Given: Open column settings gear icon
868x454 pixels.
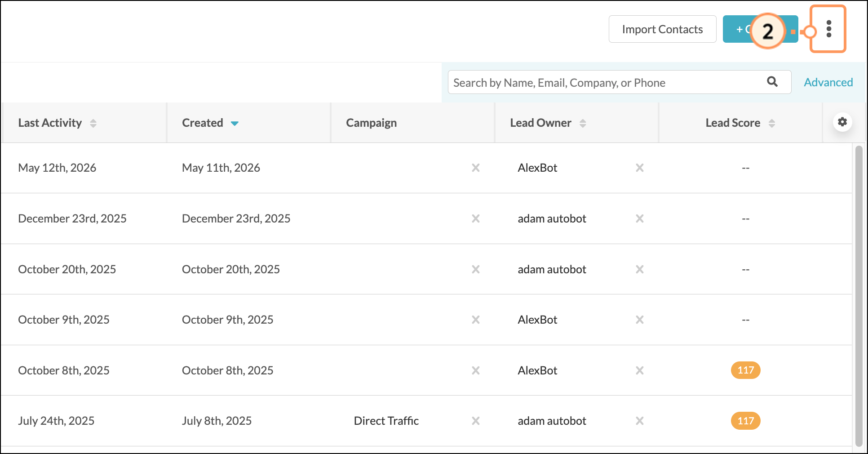Looking at the screenshot, I should tap(842, 122).
